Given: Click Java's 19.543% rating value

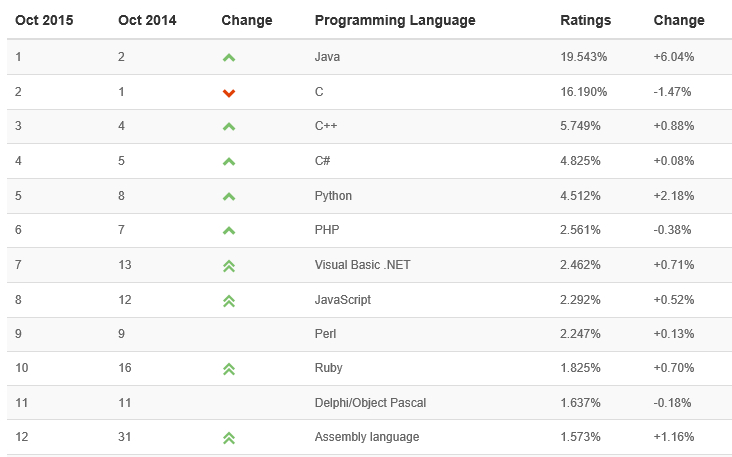Looking at the screenshot, I should 582,57.
